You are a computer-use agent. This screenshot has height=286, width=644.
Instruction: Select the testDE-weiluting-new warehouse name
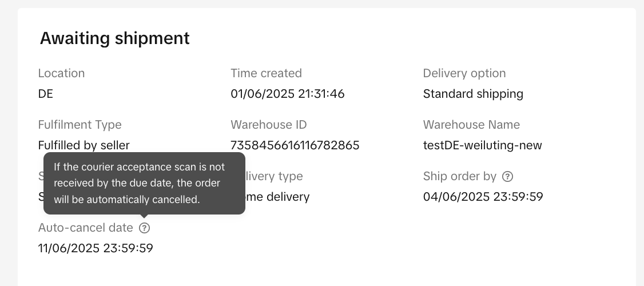[482, 145]
